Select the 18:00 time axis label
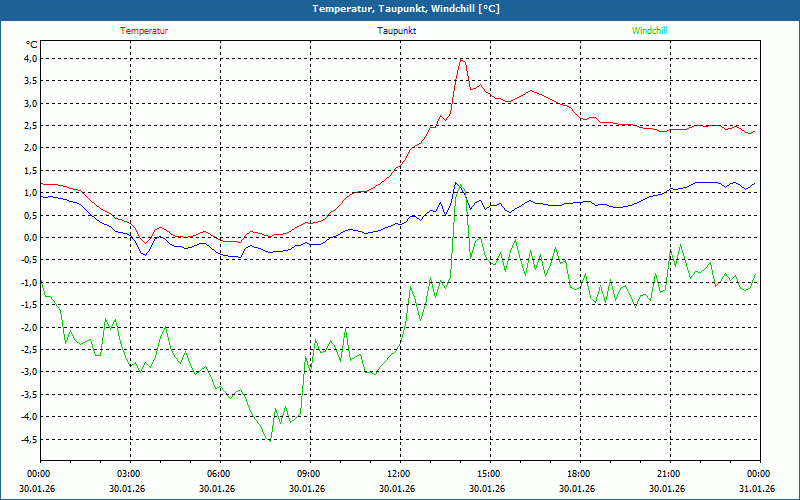Screen dimensions: 800x500 click(x=579, y=474)
